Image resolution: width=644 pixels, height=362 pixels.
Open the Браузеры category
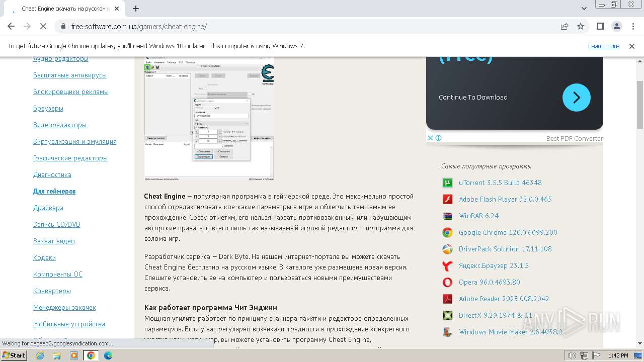pyautogui.click(x=48, y=108)
